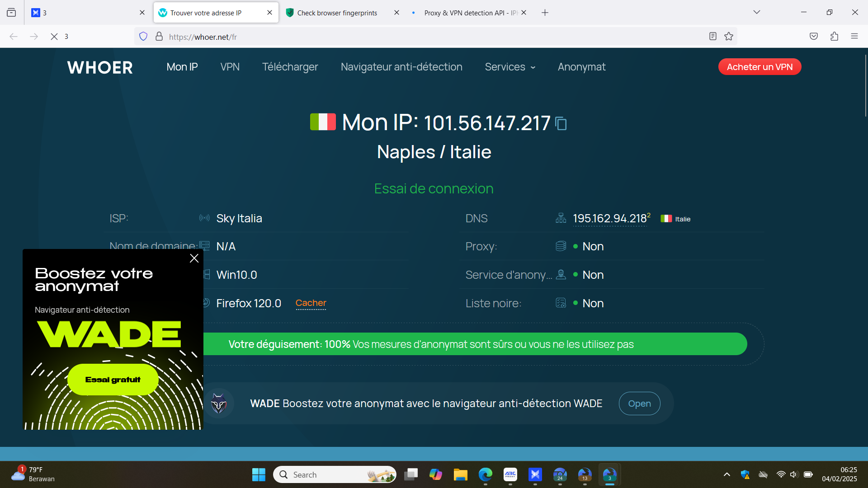
Task: Launch Copilot from the taskbar
Action: (436, 474)
